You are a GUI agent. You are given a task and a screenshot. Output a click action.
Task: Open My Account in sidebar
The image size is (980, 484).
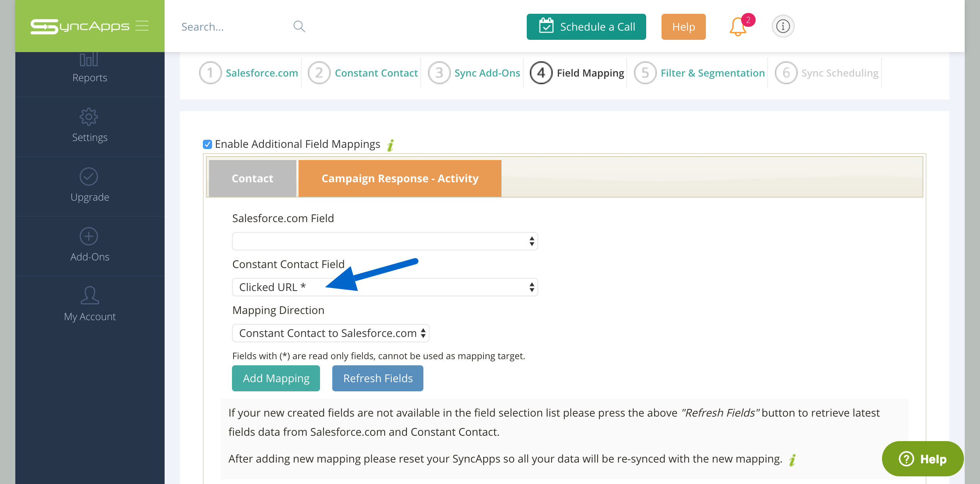click(x=90, y=306)
